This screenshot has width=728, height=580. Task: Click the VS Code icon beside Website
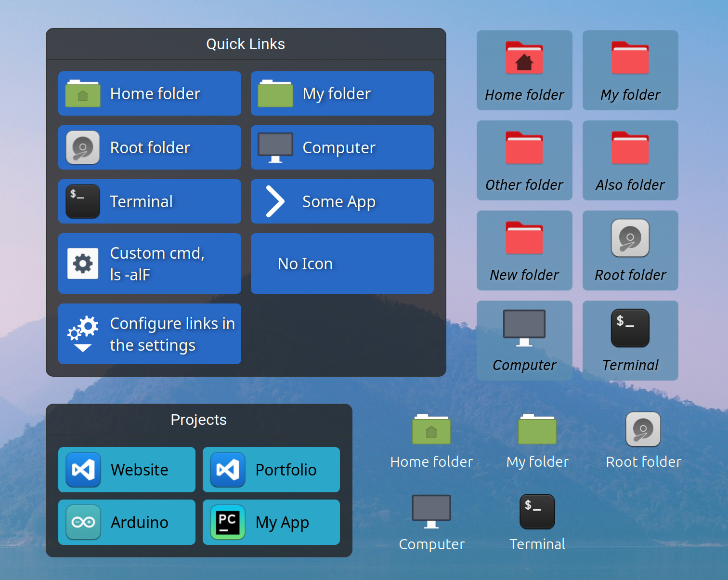pyautogui.click(x=83, y=470)
